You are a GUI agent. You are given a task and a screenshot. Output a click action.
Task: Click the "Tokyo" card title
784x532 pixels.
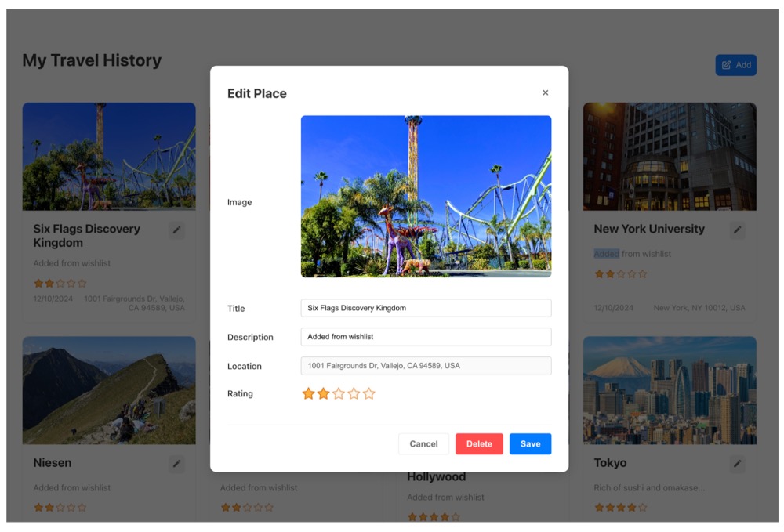pyautogui.click(x=610, y=462)
